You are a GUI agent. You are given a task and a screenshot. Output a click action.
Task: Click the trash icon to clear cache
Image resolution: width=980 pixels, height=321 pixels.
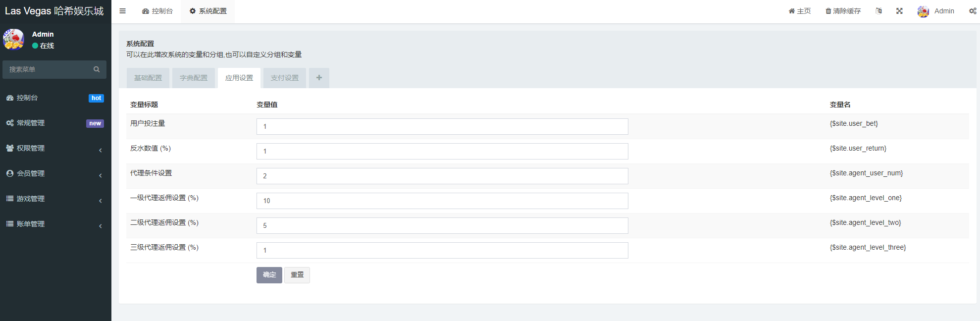(x=828, y=11)
